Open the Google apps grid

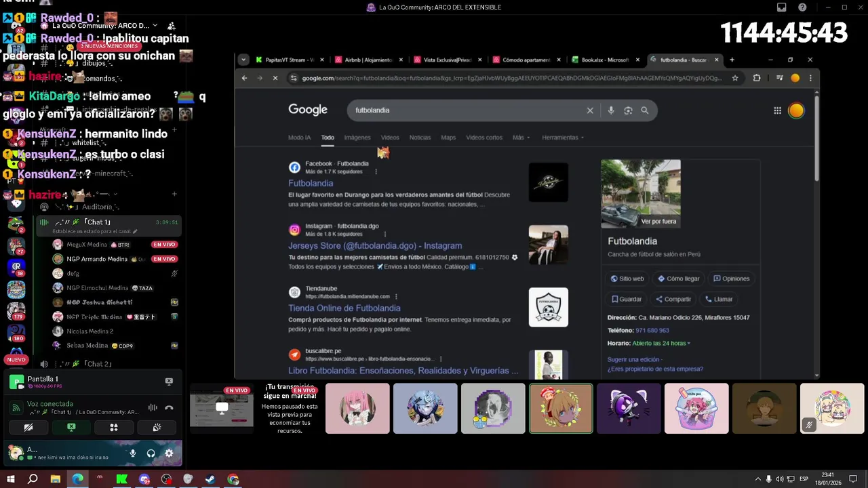777,110
